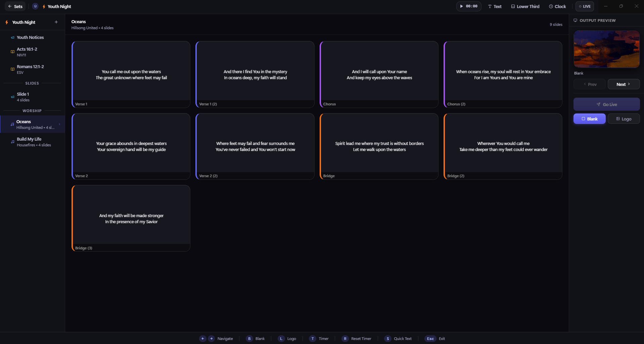
Task: Open the Text overlay tool
Action: [x=495, y=6]
